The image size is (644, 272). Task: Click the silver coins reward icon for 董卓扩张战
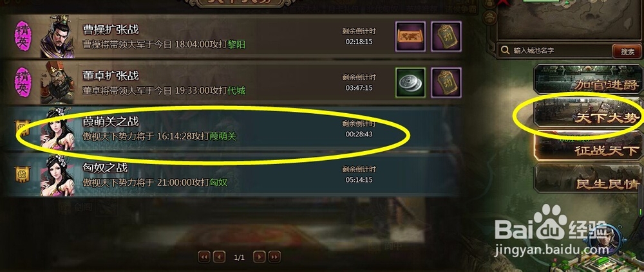point(410,83)
